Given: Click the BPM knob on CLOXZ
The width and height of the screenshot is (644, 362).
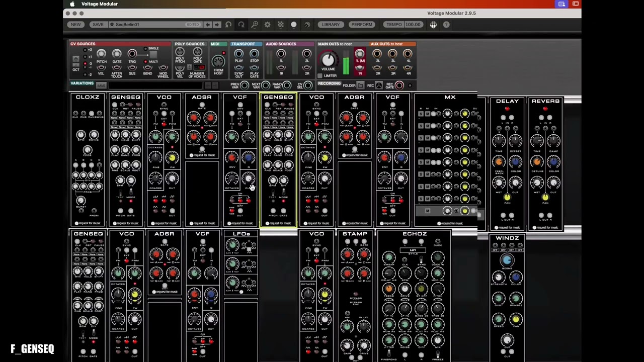Looking at the screenshot, I should click(x=81, y=135).
